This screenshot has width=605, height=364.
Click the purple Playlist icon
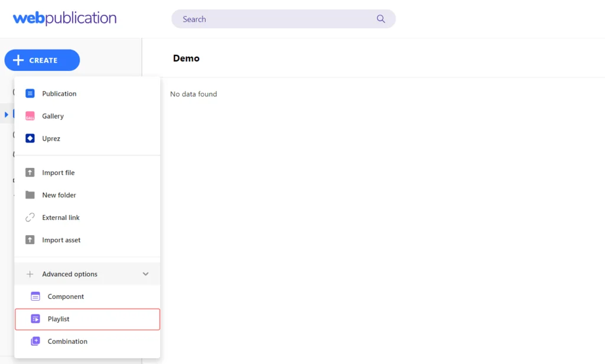point(35,319)
